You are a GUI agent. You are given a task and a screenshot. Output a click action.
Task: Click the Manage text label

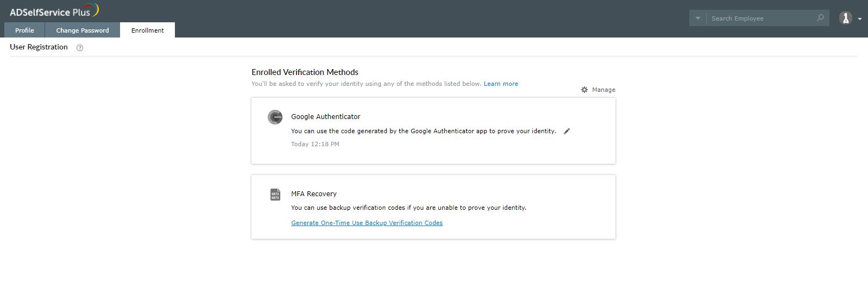603,90
